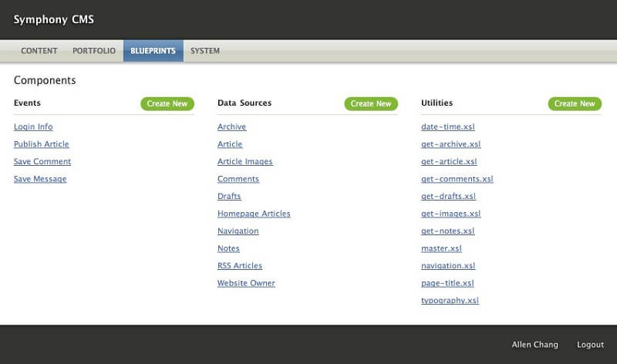The width and height of the screenshot is (617, 364).
Task: Edit the master.xsl utility
Action: [441, 248]
